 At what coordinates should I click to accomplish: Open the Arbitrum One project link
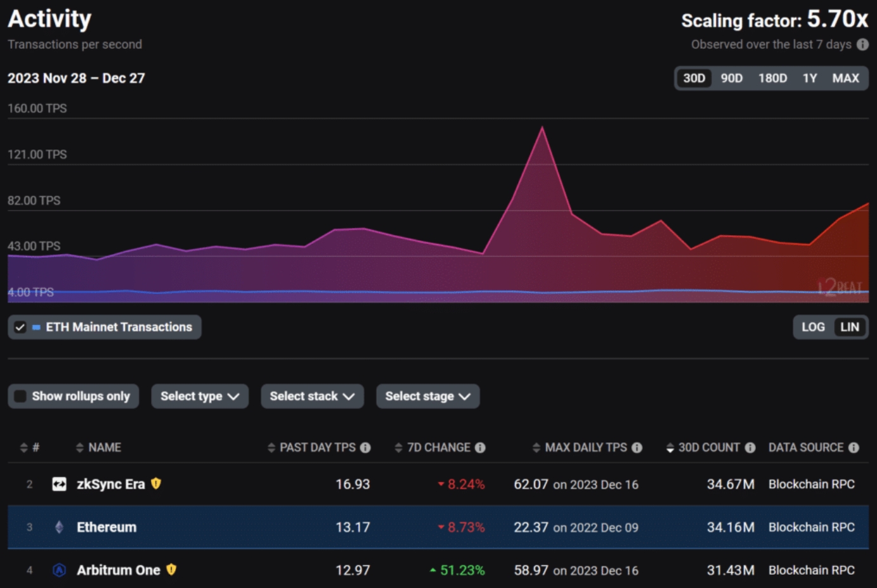tap(119, 570)
